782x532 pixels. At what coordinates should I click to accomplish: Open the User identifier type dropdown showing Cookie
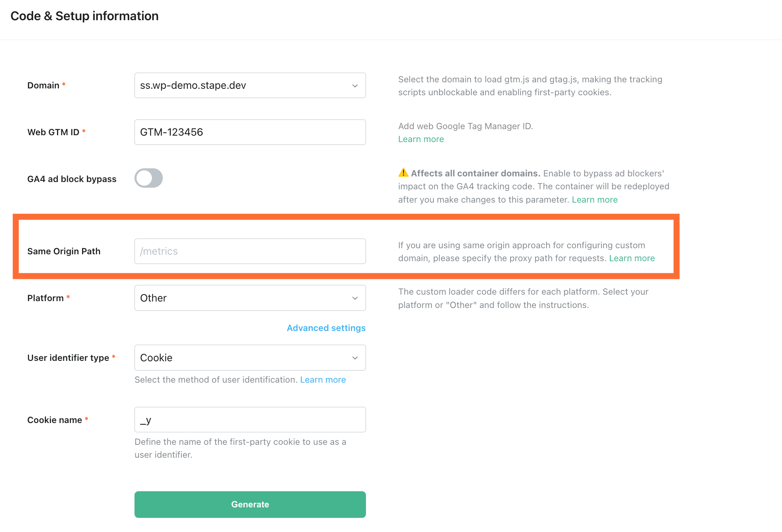coord(250,358)
